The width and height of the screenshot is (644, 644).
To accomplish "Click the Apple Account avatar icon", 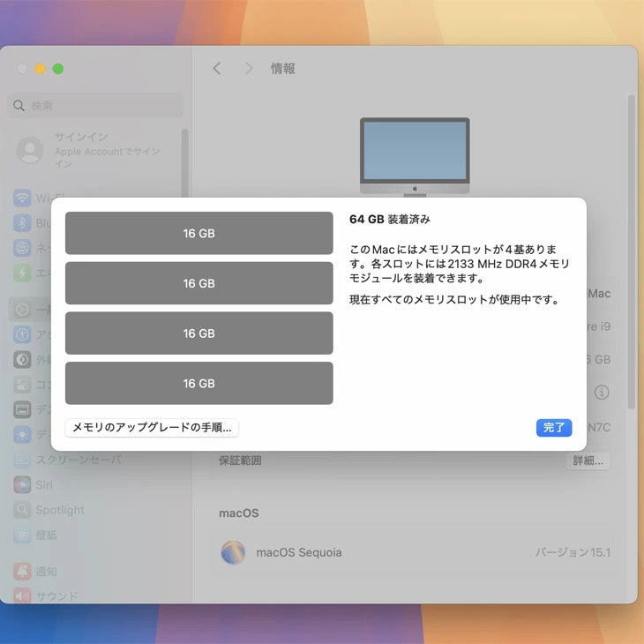I will pos(30,150).
